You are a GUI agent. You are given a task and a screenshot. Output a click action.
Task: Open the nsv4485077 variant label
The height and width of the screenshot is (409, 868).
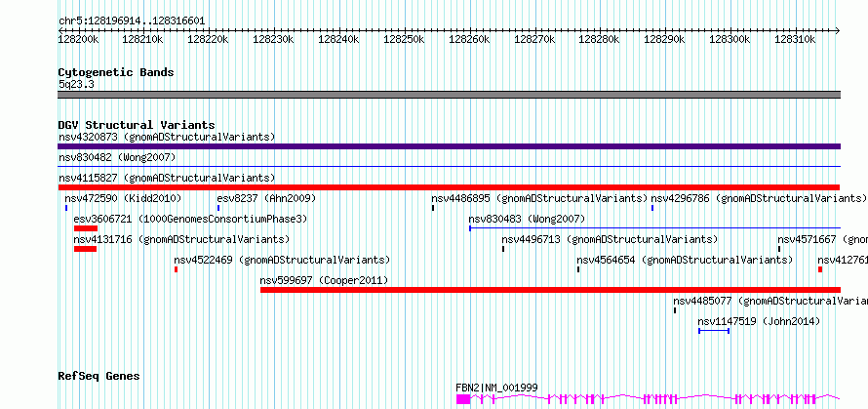click(x=770, y=301)
